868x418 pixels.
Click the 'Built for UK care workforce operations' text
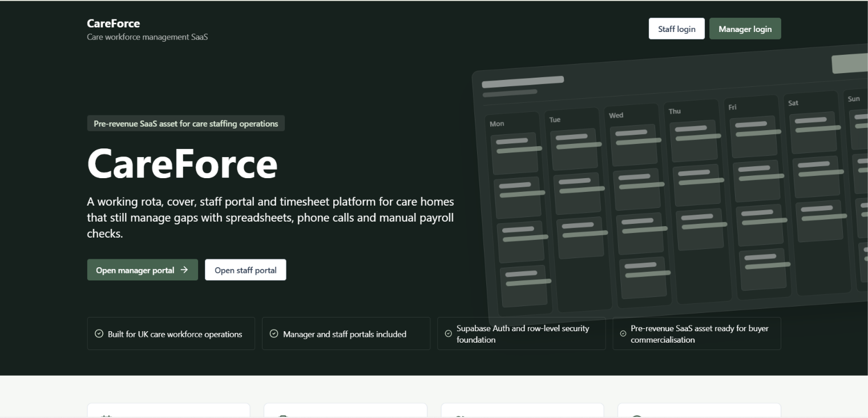[175, 334]
